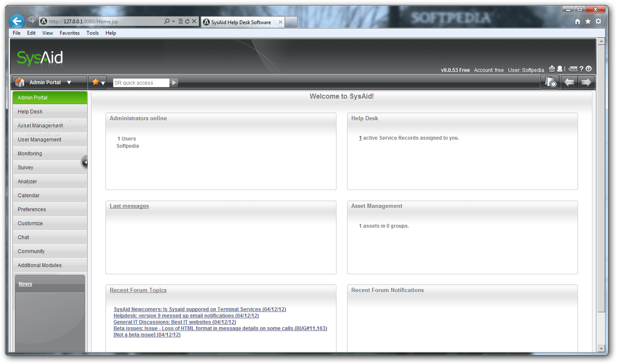Navigate back with the left arrow icon
The width and height of the screenshot is (617, 364).
(569, 82)
